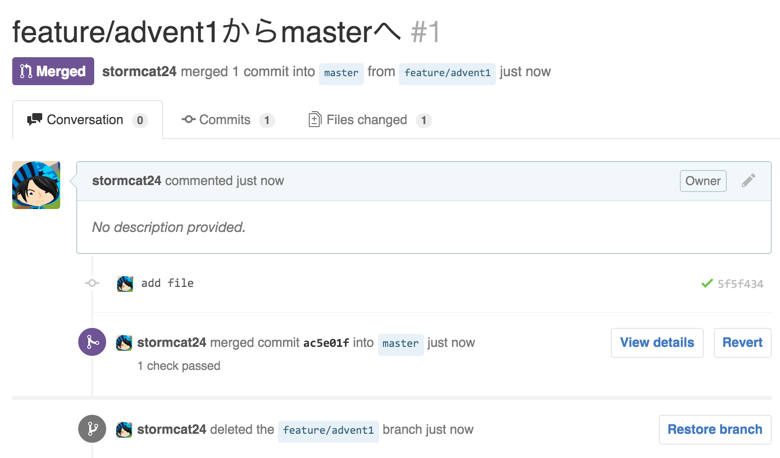Open merged commit ac5e01f link

326,343
